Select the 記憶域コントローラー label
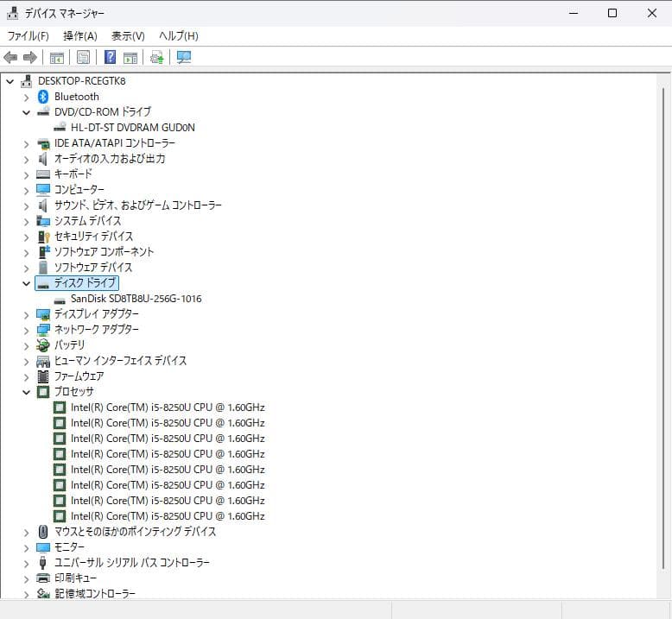 (x=95, y=594)
